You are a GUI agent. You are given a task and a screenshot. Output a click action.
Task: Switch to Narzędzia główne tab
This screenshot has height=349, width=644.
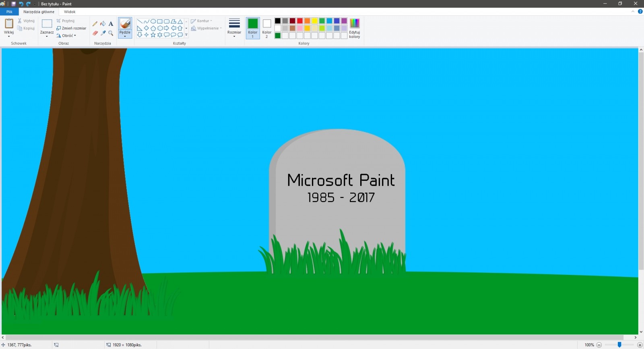39,12
